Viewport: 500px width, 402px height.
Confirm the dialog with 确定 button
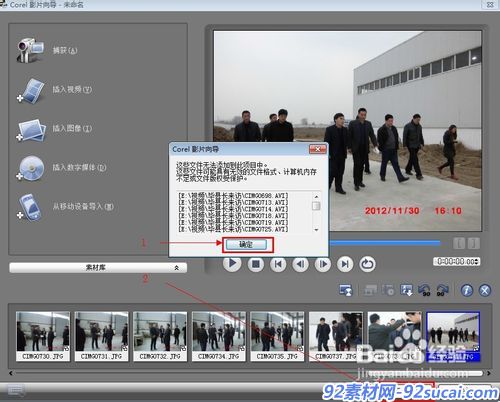coord(246,244)
